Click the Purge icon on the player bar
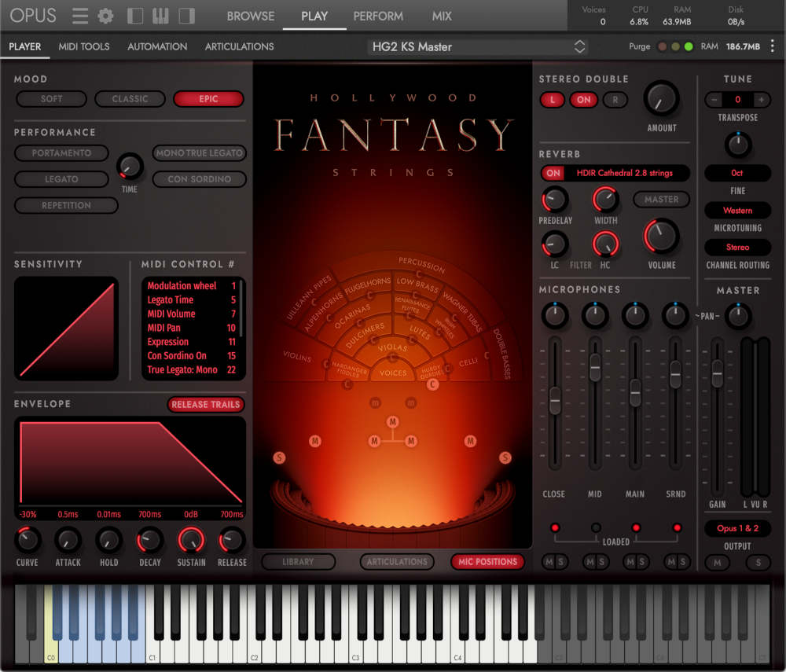The height and width of the screenshot is (672, 786). point(638,46)
